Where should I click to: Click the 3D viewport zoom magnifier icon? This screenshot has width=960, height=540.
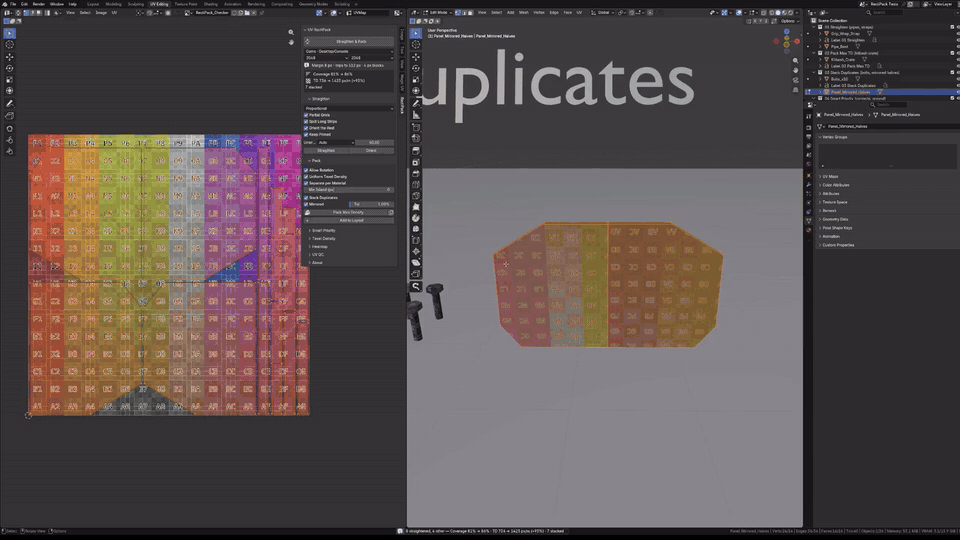795,61
